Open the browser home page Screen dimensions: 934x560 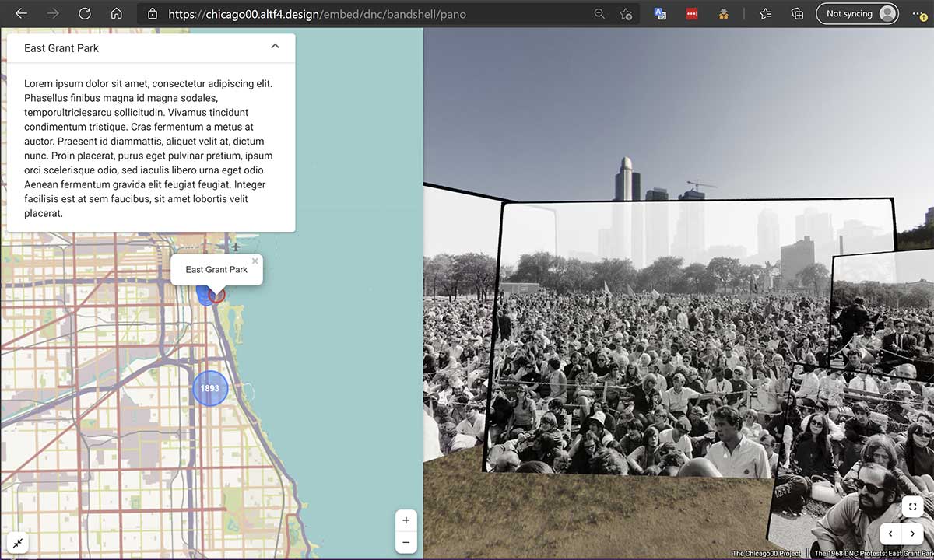point(117,13)
